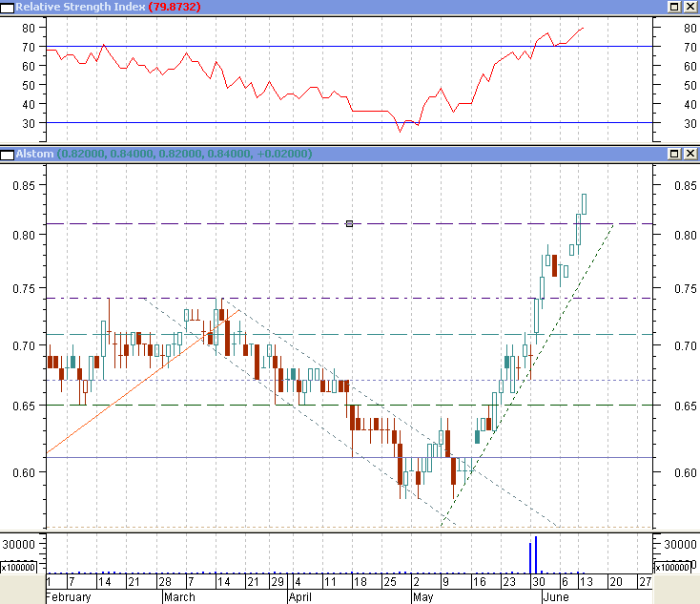Image resolution: width=700 pixels, height=604 pixels.
Task: Click the 'Relative Strength Index' panel title
Action: click(x=80, y=7)
